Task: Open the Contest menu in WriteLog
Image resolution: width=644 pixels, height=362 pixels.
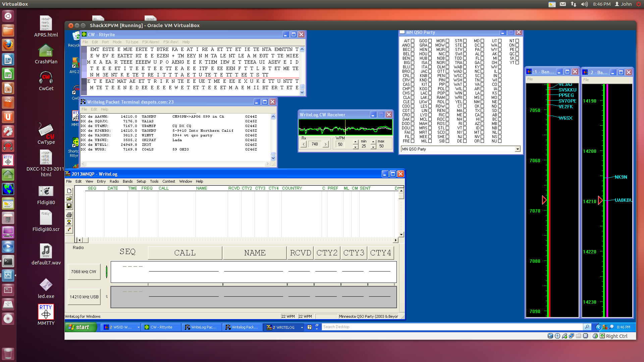Action: click(x=169, y=181)
